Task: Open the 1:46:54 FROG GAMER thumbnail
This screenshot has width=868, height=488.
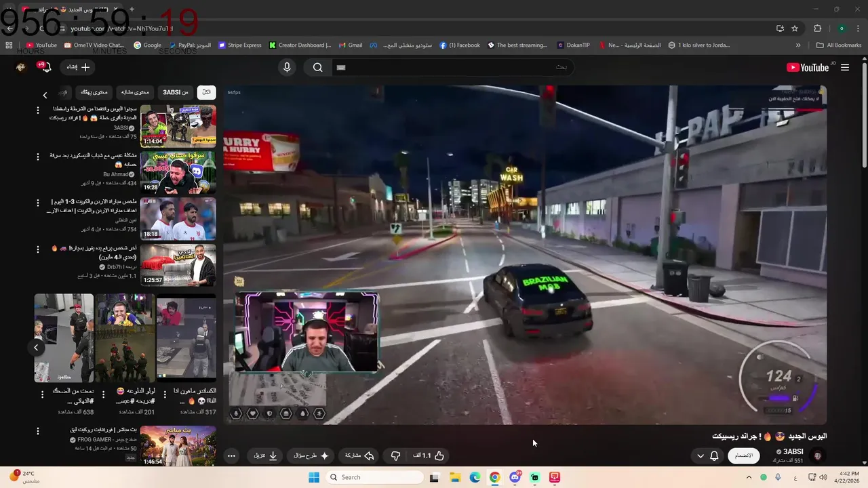Action: click(x=178, y=445)
